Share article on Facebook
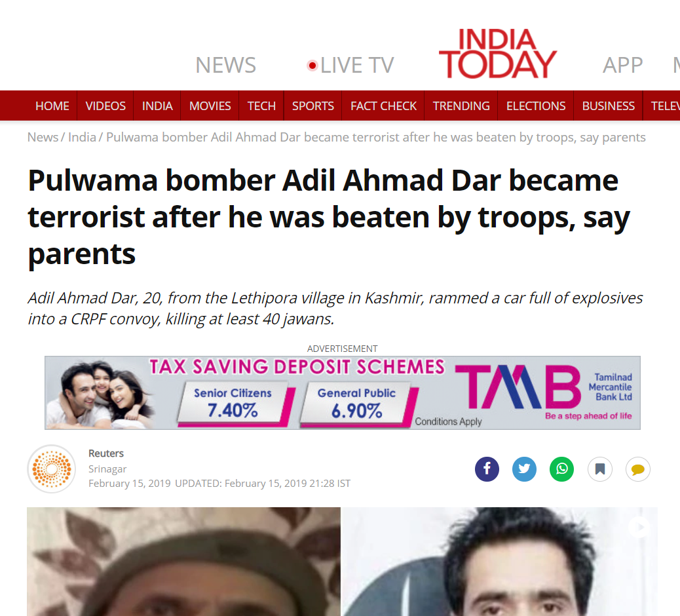680x616 pixels. tap(487, 469)
